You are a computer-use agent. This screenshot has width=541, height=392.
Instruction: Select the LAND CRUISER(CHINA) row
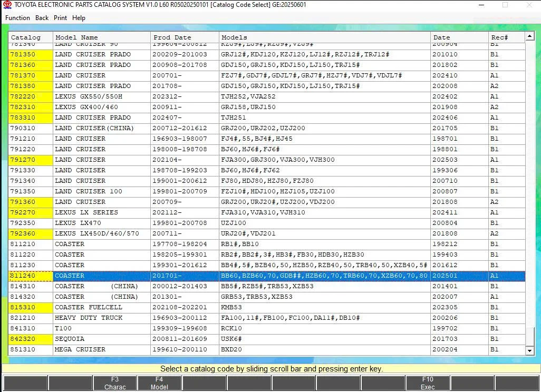[267, 128]
